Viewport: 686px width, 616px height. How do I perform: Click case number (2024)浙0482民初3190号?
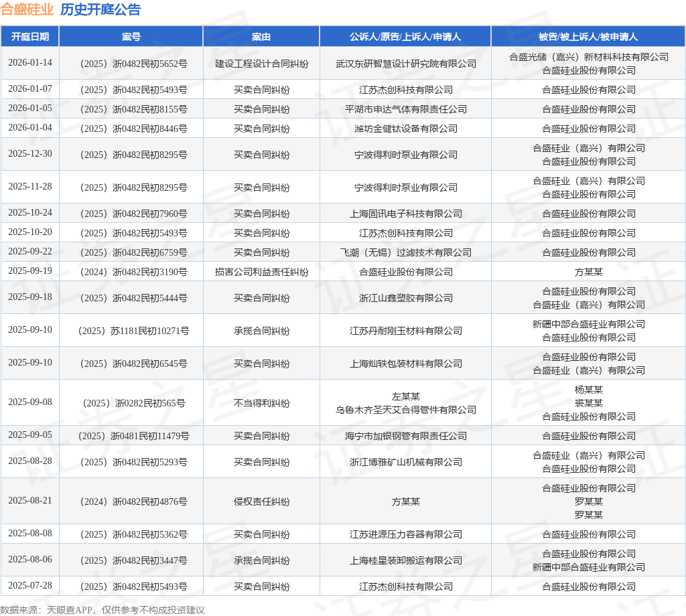[133, 272]
